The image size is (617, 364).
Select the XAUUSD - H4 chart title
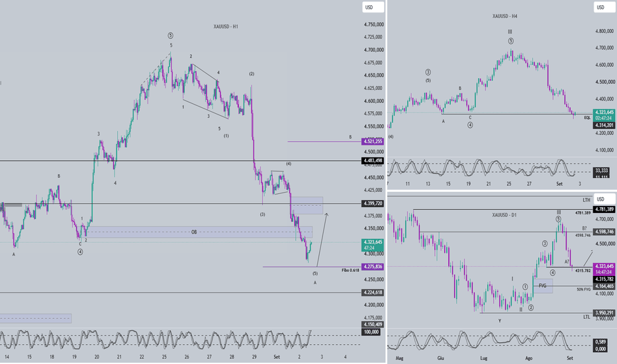click(x=504, y=16)
